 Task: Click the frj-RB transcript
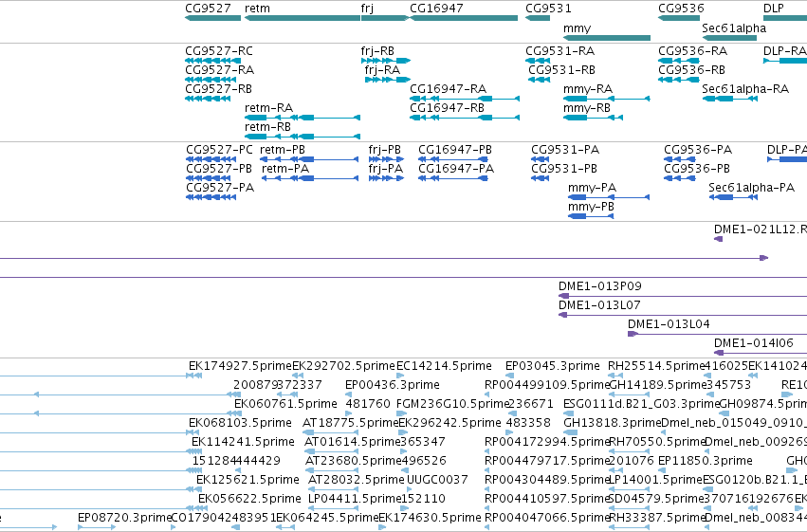[x=386, y=61]
